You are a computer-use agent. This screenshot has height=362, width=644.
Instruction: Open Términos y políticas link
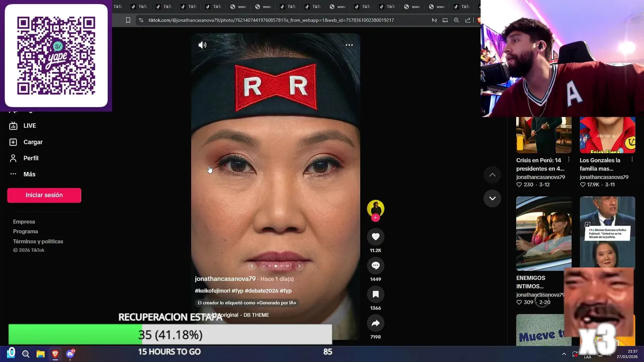click(38, 241)
